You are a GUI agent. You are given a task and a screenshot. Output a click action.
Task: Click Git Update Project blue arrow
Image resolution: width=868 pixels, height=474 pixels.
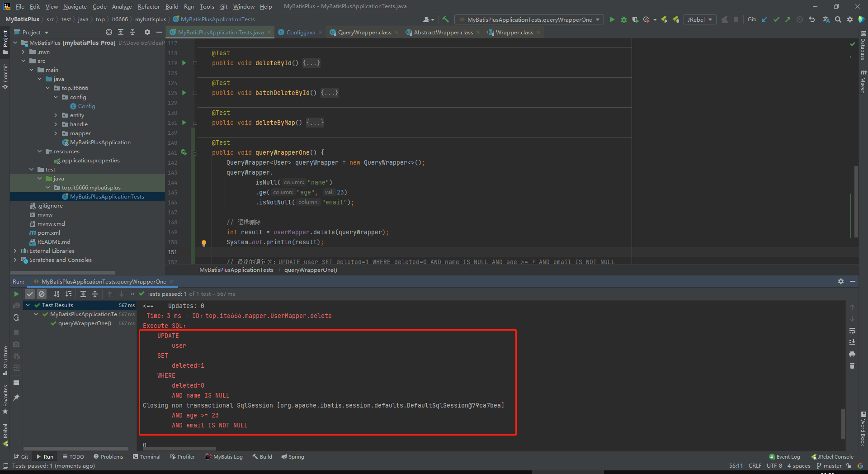[x=764, y=19]
